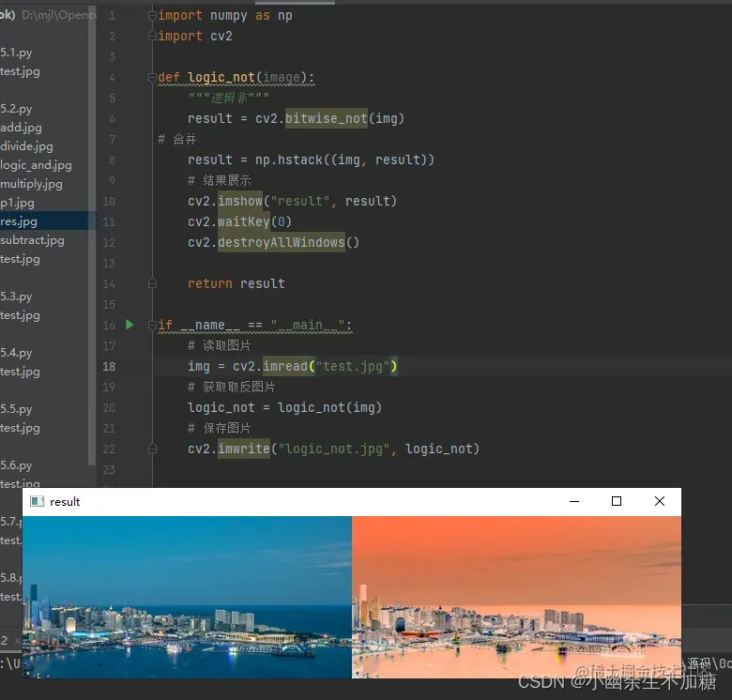Screen dimensions: 732x700
Task: Select divide.jpg in the file list
Action: tap(26, 146)
